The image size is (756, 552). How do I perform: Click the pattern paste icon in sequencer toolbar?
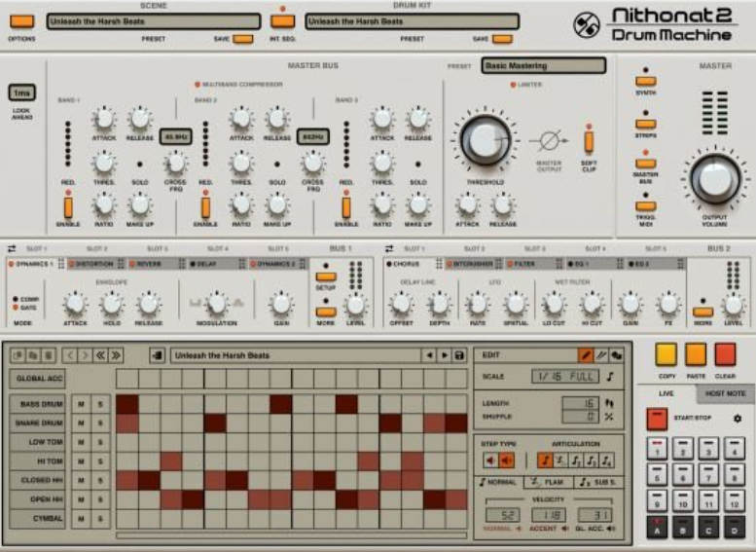[33, 355]
